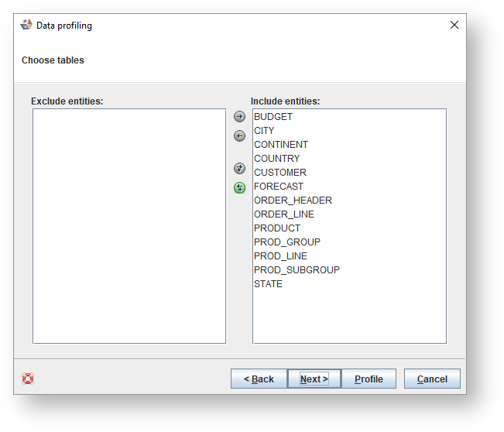This screenshot has width=504, height=432.
Task: Choose PROD_SUBGROUP in Include entities
Action: [x=297, y=270]
